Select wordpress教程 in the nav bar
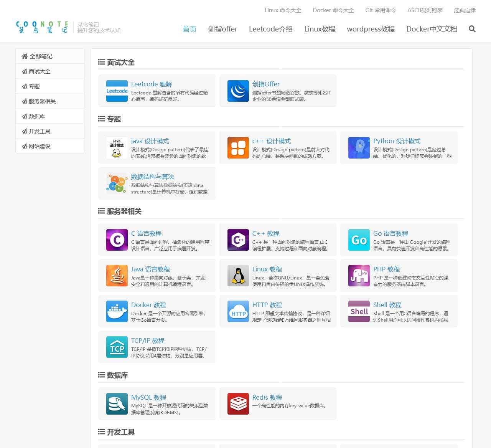This screenshot has width=491, height=448. click(371, 29)
